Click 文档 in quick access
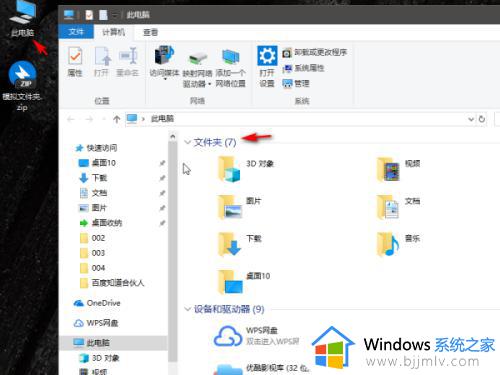 click(x=93, y=193)
